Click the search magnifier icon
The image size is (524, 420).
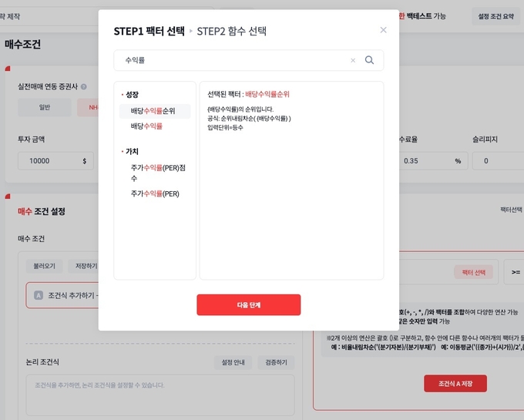point(369,60)
